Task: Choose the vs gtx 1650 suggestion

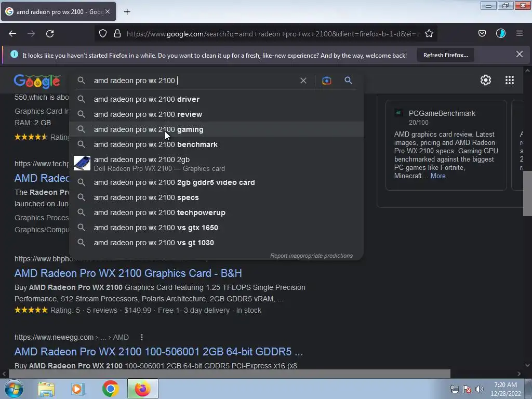Action: [x=216, y=228]
